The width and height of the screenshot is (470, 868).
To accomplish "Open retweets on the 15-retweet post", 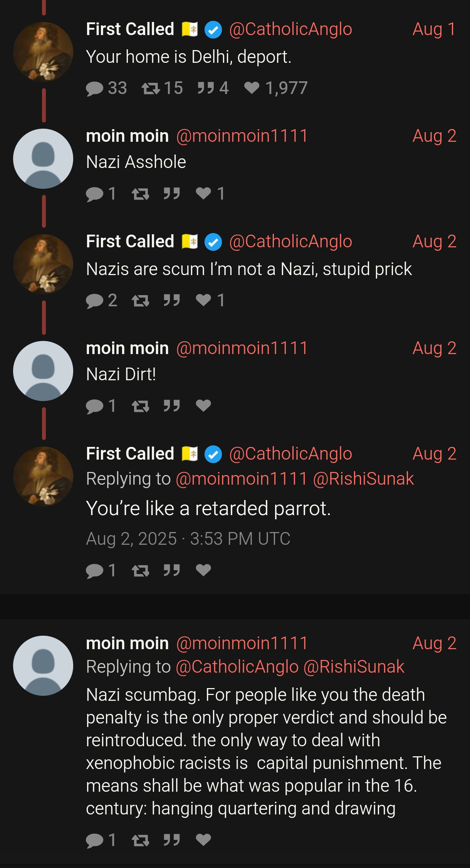I will (162, 88).
